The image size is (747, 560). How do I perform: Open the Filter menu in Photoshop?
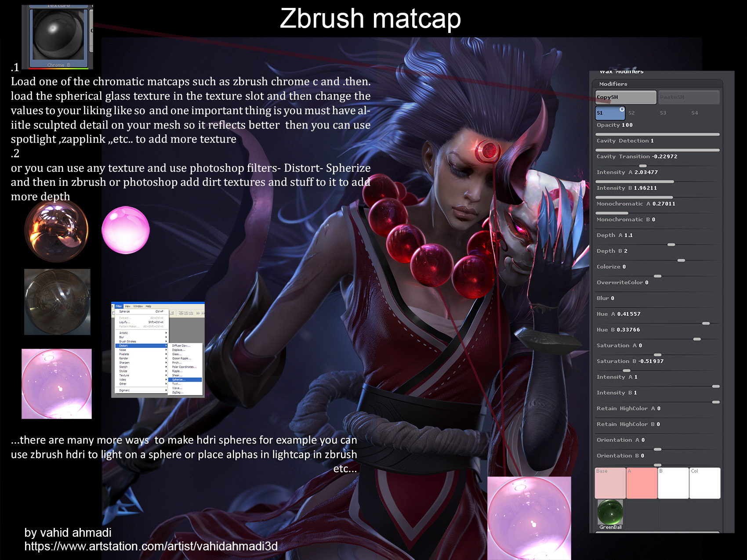point(119,306)
